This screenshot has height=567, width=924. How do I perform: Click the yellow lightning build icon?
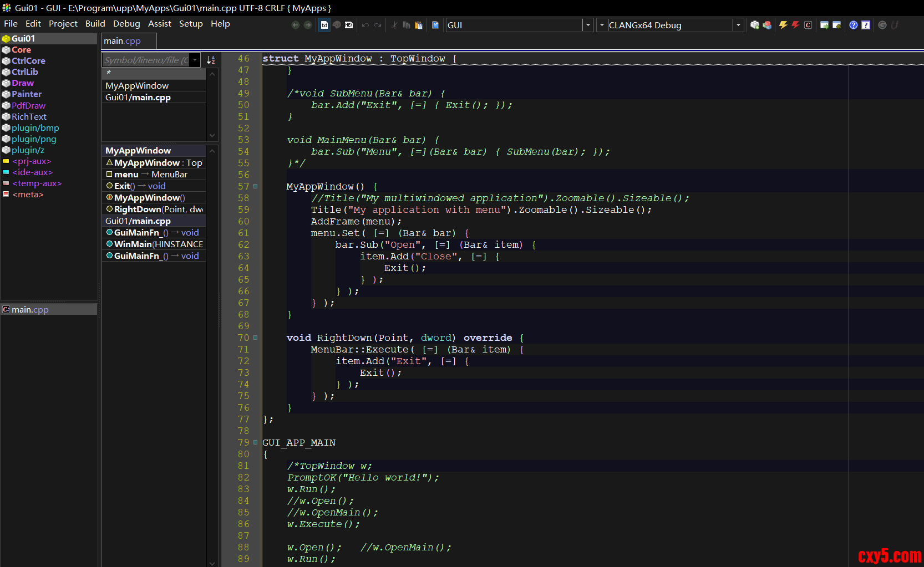[783, 25]
